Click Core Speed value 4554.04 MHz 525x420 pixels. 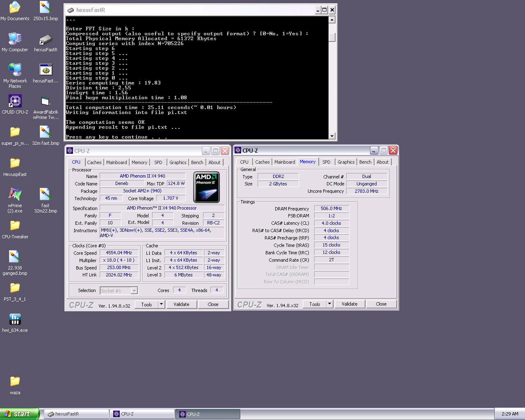(x=119, y=253)
